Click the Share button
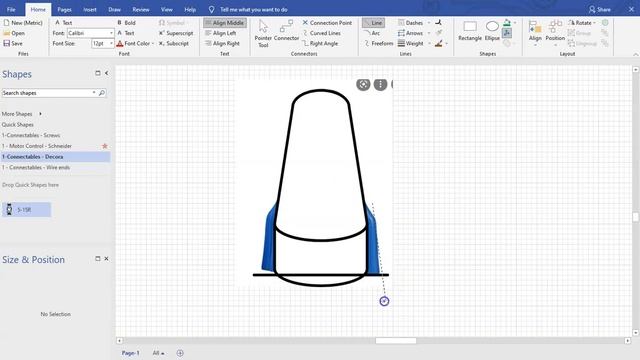The image size is (640, 360). click(x=600, y=9)
